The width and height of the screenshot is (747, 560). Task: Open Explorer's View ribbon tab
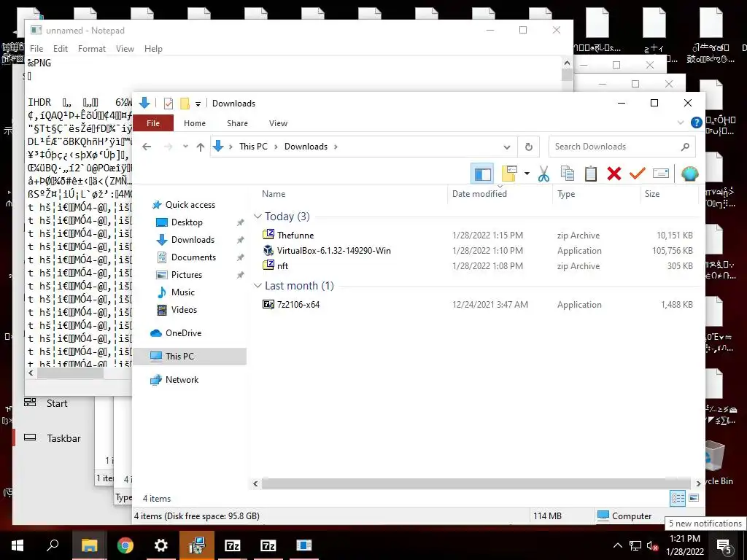pos(278,122)
